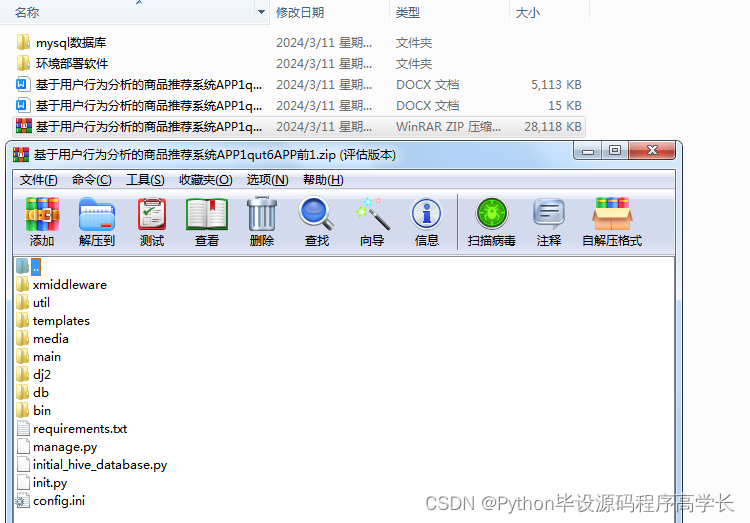Click the 解压到 (Extract to) toolbar icon

(97, 214)
